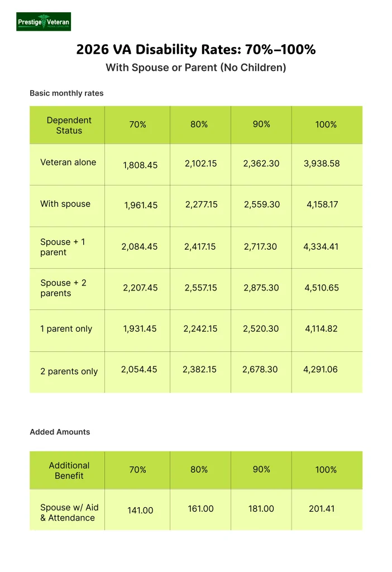Select the With spouse row label

(65, 204)
